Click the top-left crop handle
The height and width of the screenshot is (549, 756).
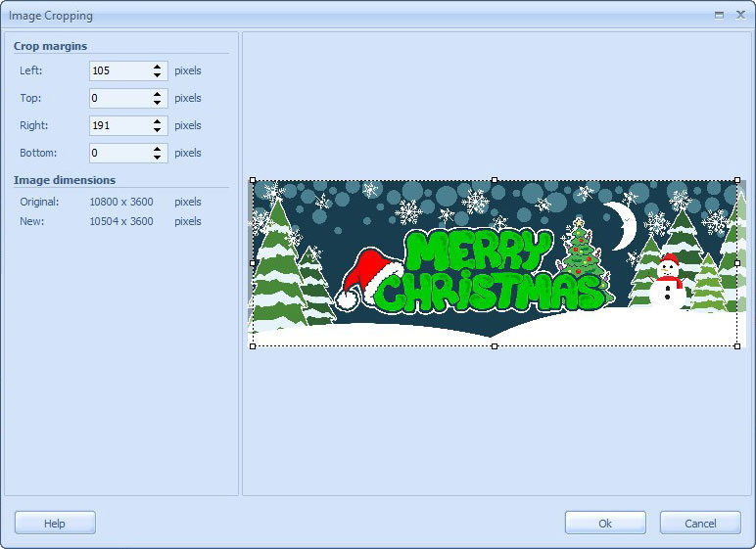[x=253, y=180]
